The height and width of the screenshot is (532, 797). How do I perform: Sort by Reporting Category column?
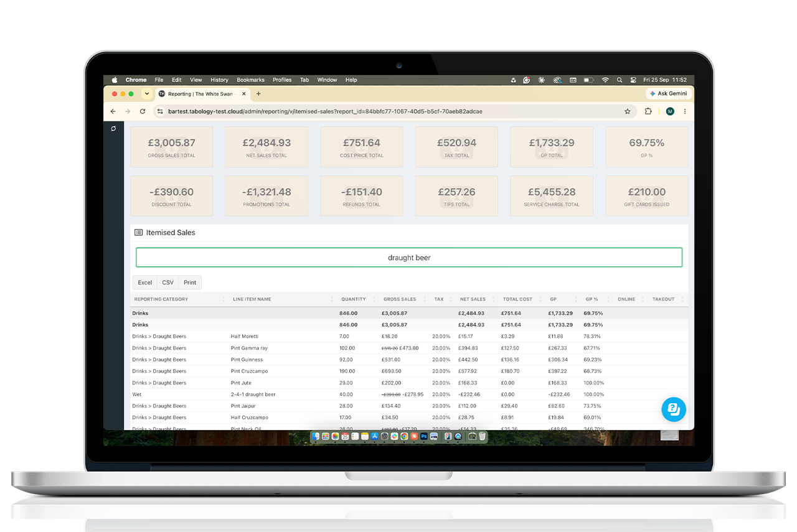click(x=161, y=299)
